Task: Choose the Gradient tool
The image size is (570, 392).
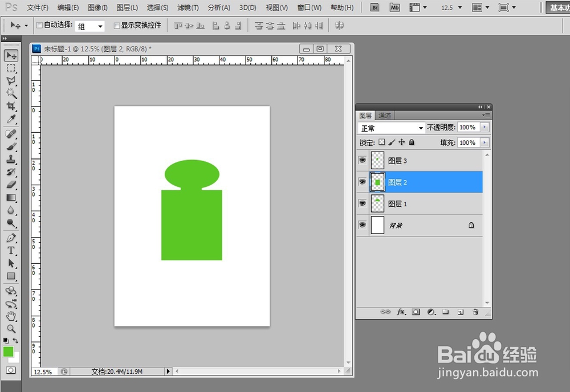Action: point(11,198)
